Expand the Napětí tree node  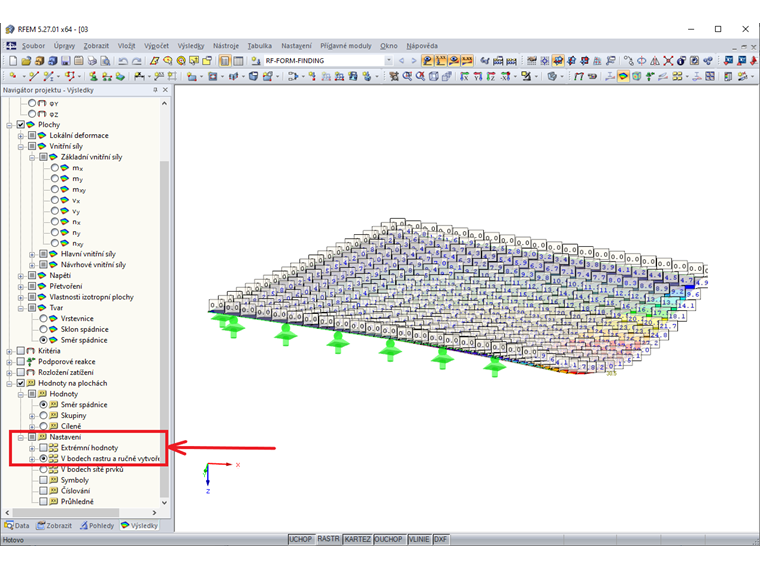pos(21,276)
